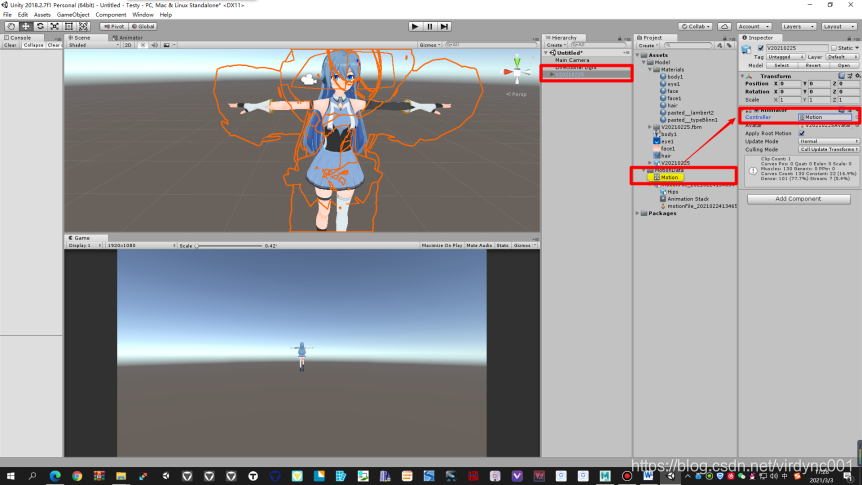Open the Window menu
This screenshot has width=862, height=485.
[x=142, y=15]
